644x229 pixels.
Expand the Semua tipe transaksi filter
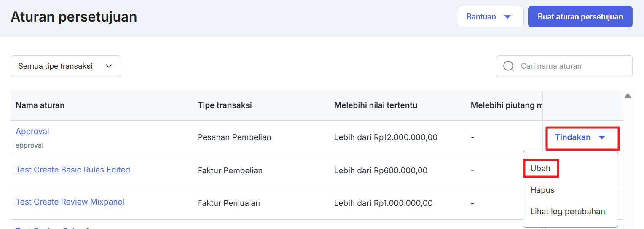(66, 66)
